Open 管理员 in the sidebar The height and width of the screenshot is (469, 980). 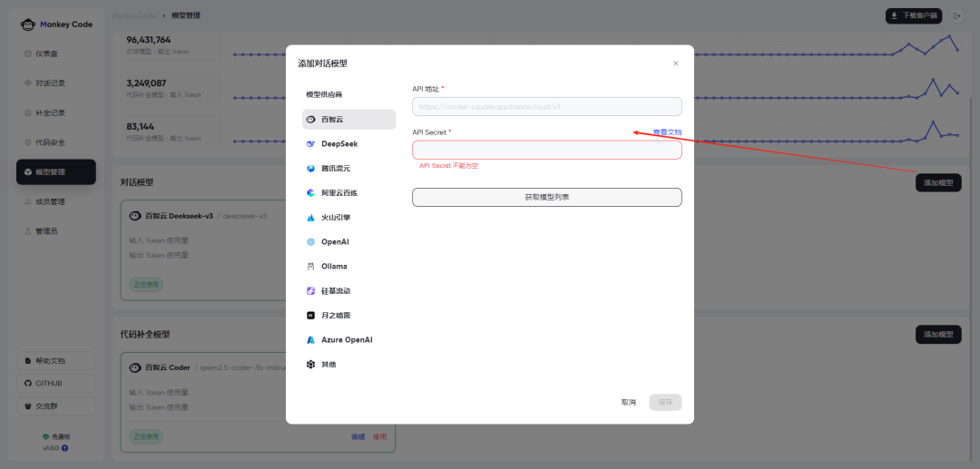[x=56, y=231]
